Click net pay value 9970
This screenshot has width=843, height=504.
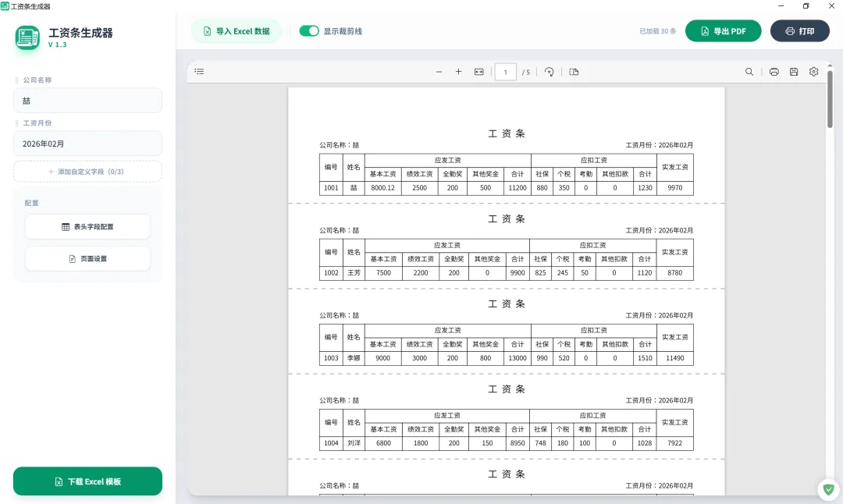(674, 188)
